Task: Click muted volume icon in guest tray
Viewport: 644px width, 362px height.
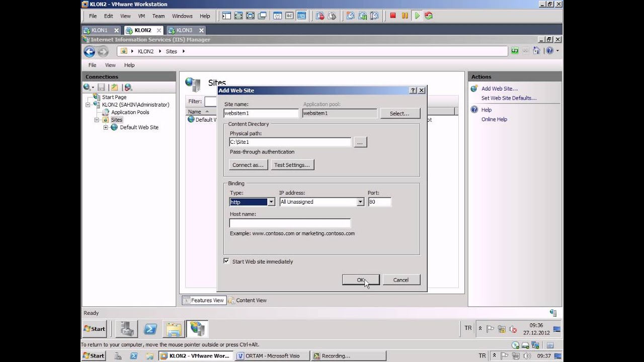Action: point(513,329)
